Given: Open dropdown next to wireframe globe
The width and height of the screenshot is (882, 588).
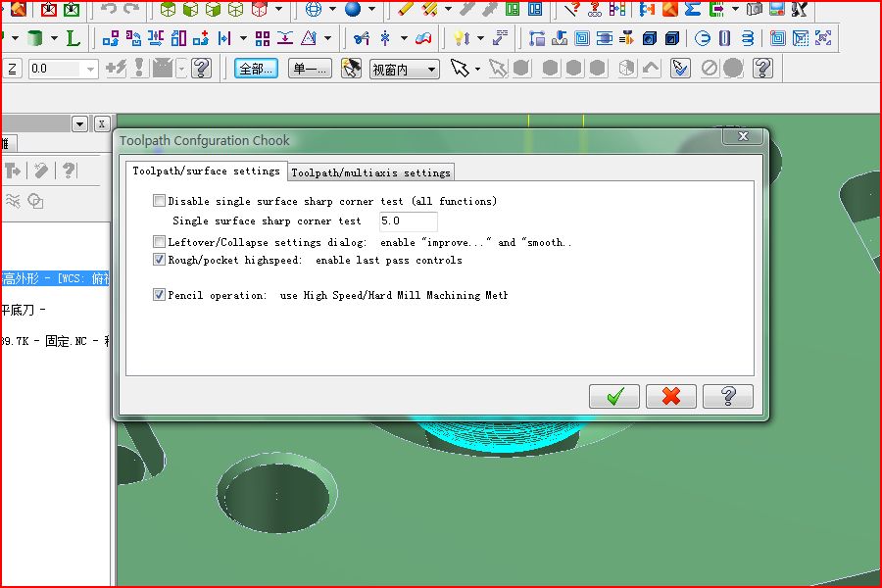Looking at the screenshot, I should [x=332, y=9].
